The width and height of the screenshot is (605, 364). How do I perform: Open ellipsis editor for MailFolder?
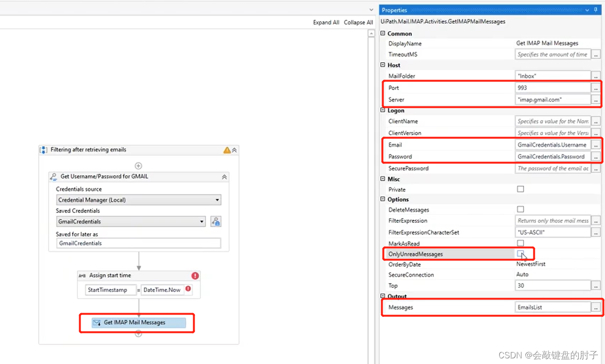tap(596, 76)
